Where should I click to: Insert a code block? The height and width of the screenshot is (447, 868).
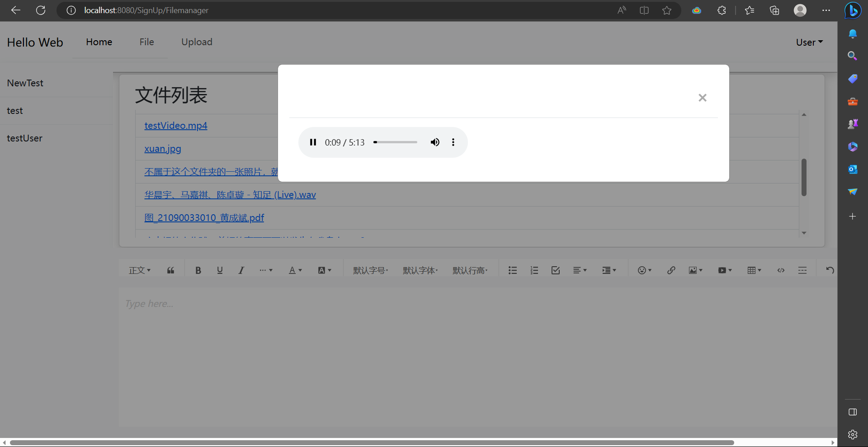(781, 270)
